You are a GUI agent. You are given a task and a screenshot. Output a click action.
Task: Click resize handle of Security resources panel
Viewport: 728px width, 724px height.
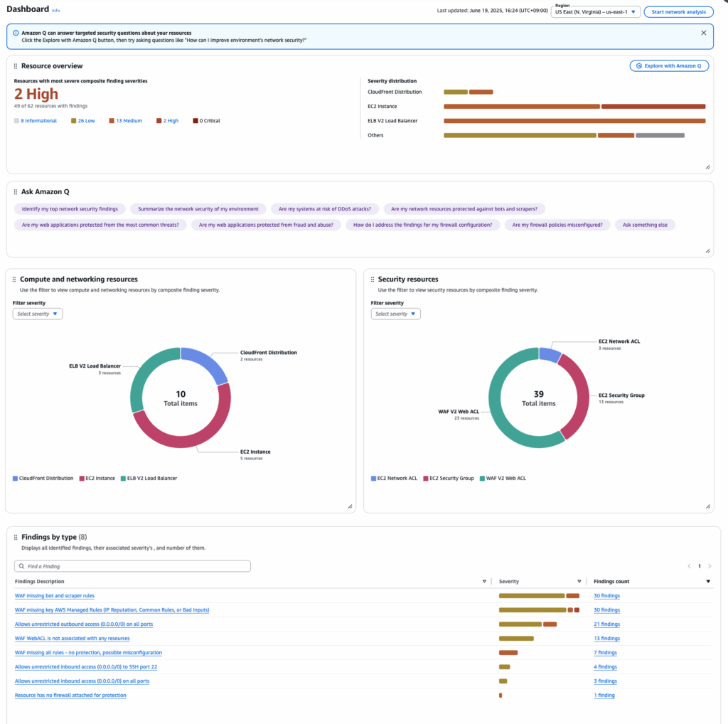coord(708,506)
